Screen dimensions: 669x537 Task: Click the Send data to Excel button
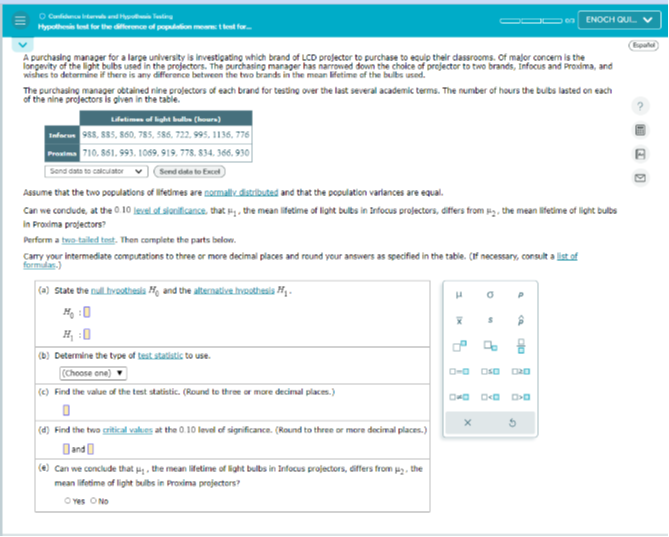tap(189, 171)
